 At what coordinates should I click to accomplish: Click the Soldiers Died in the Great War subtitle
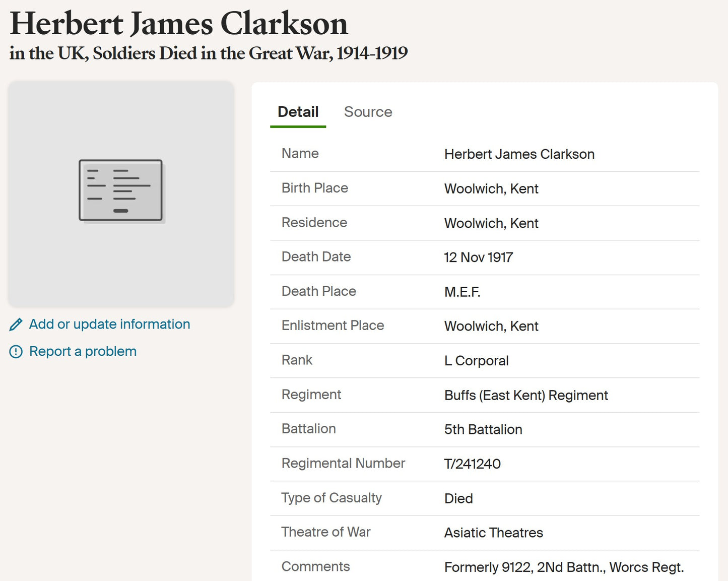pos(208,53)
